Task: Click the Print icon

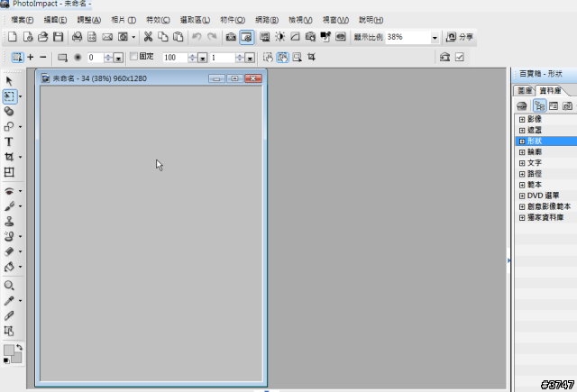Action: point(77,37)
